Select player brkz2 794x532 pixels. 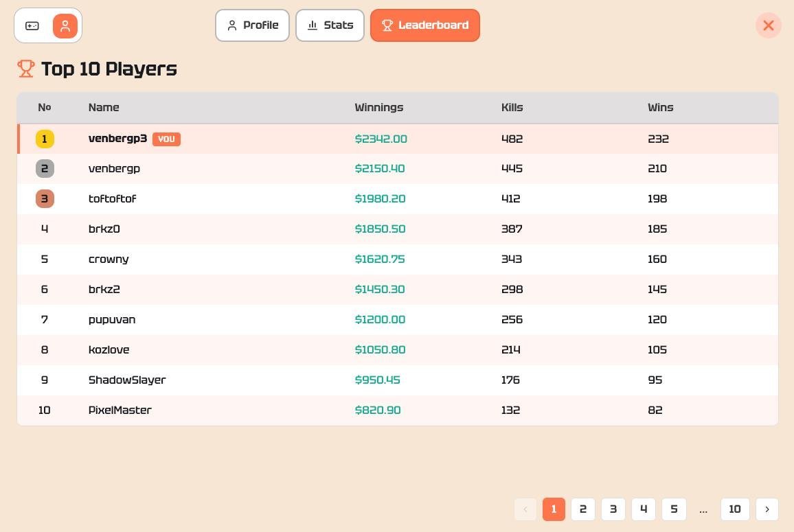pyautogui.click(x=104, y=289)
